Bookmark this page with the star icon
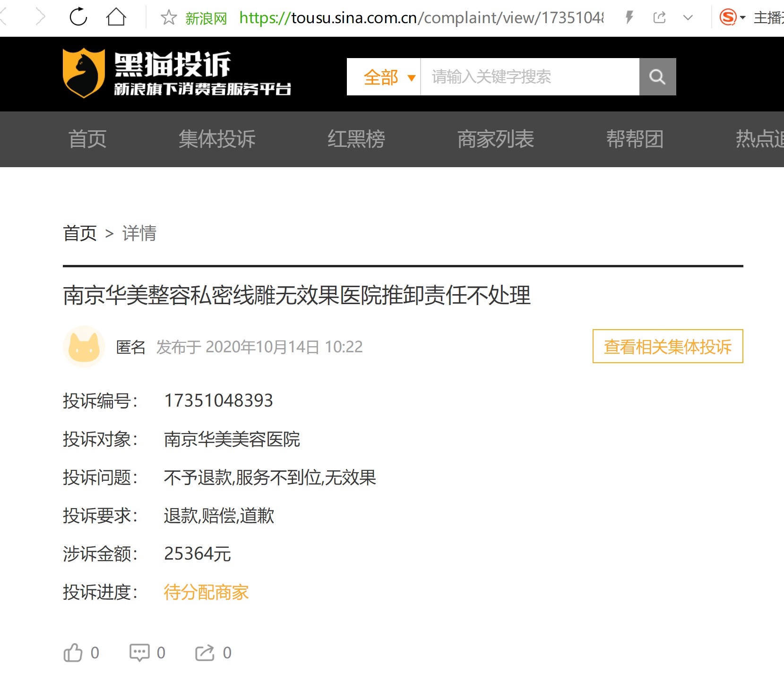Viewport: 784px width, 689px height. (x=169, y=18)
